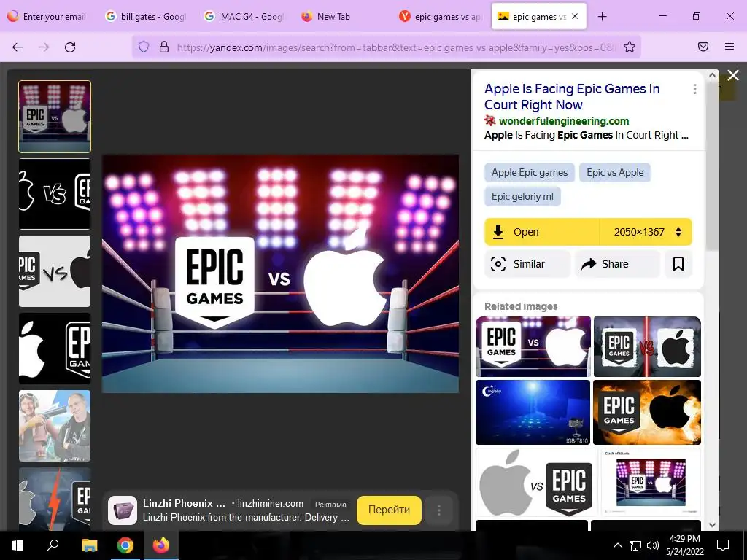
Task: Save the image to collection bookmark icon
Action: coord(678,264)
